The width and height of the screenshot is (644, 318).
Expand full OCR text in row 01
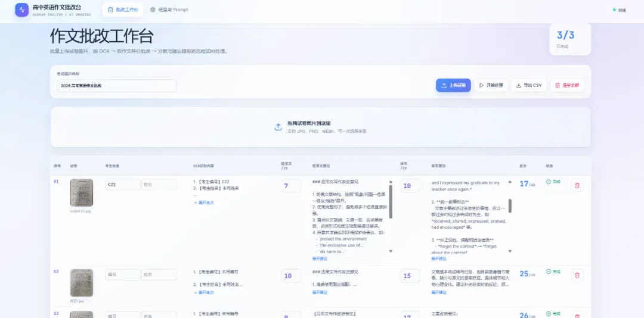pyautogui.click(x=204, y=202)
